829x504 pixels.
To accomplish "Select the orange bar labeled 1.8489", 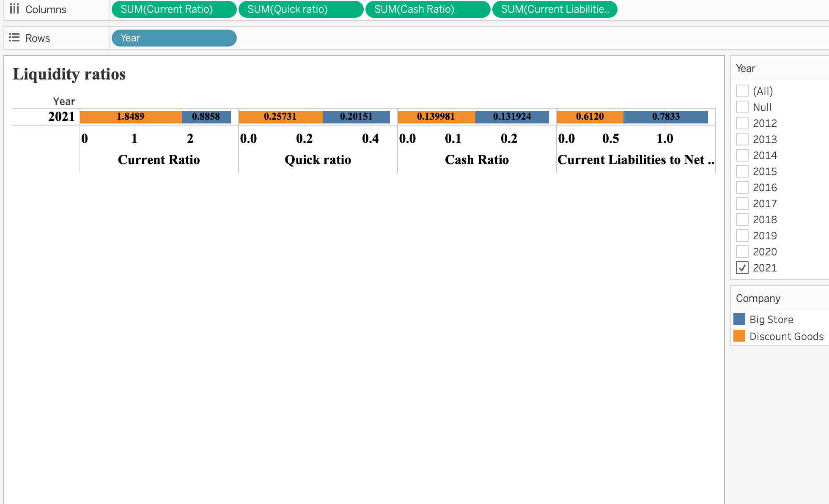I will pyautogui.click(x=130, y=117).
